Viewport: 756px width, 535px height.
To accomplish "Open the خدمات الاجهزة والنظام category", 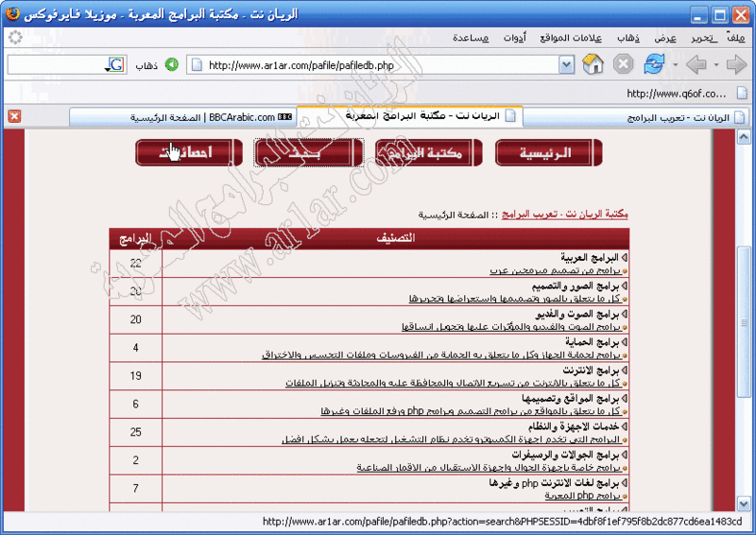I will pyautogui.click(x=574, y=426).
